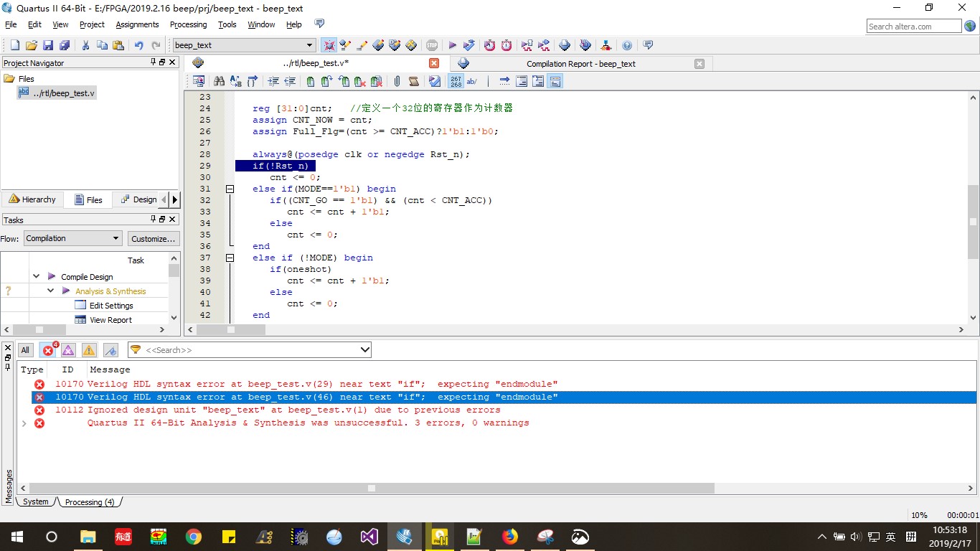Image resolution: width=980 pixels, height=551 pixels.
Task: Click the blue Help question mark icon
Action: [627, 45]
